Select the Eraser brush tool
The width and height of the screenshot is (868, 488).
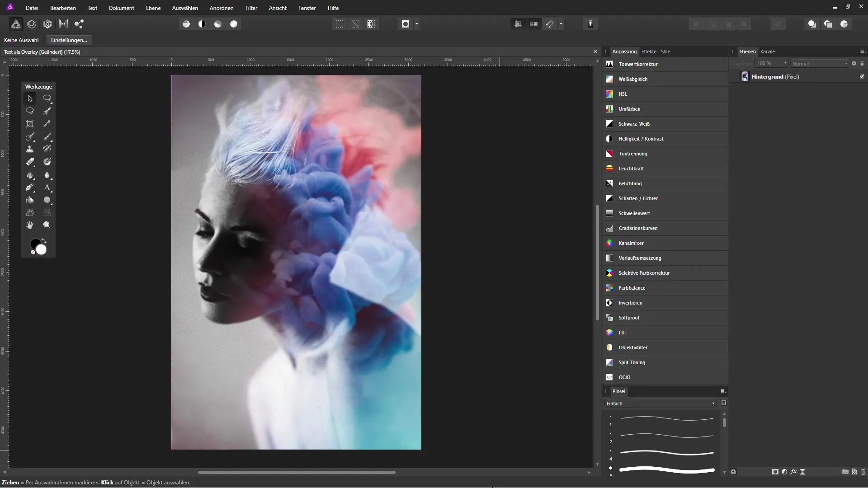pos(30,162)
